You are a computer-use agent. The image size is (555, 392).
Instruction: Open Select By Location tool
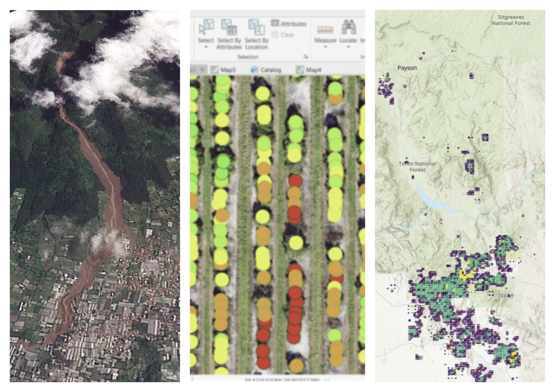click(256, 28)
